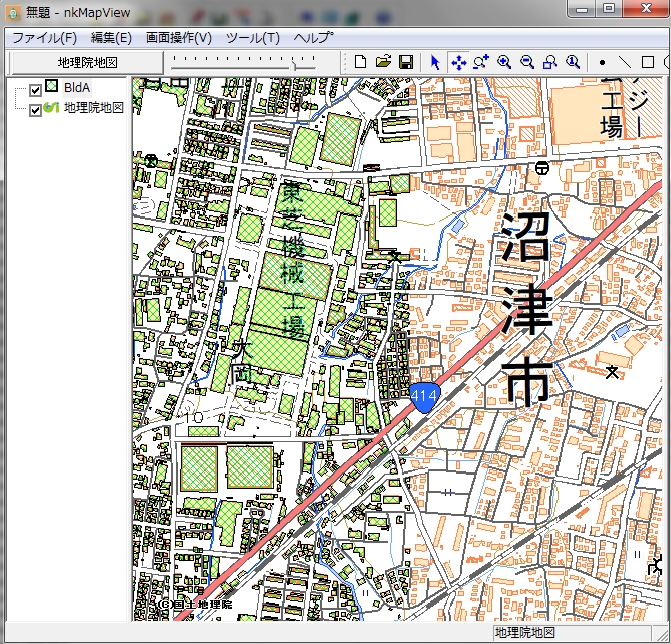
Task: Open the ツール(T) menu
Action: pyautogui.click(x=253, y=38)
